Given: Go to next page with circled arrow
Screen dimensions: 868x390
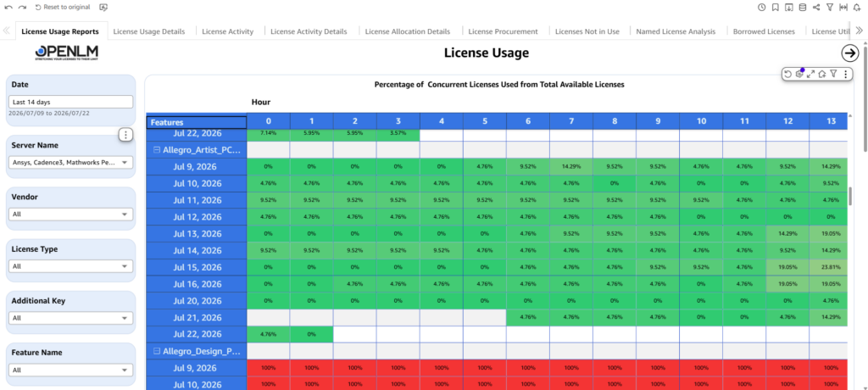Looking at the screenshot, I should tap(849, 53).
